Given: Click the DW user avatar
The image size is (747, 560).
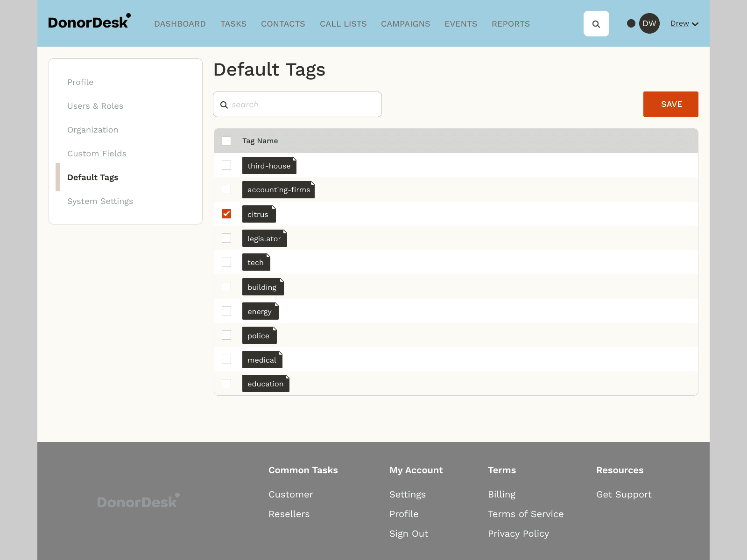Looking at the screenshot, I should 649,23.
